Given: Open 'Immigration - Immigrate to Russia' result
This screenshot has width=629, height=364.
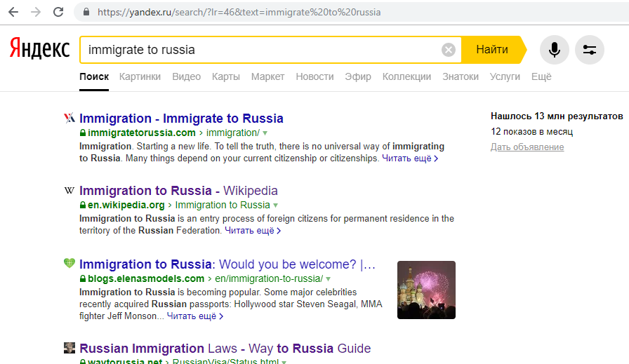Looking at the screenshot, I should (181, 119).
